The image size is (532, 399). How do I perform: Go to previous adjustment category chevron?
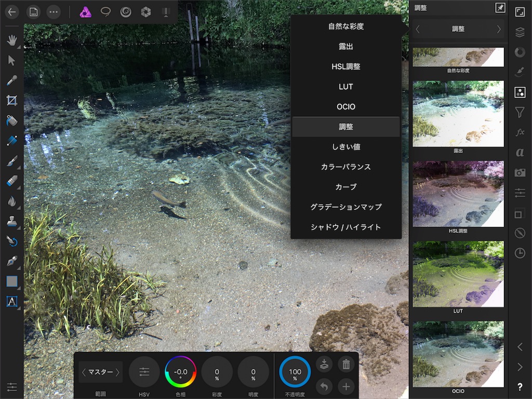tap(418, 29)
